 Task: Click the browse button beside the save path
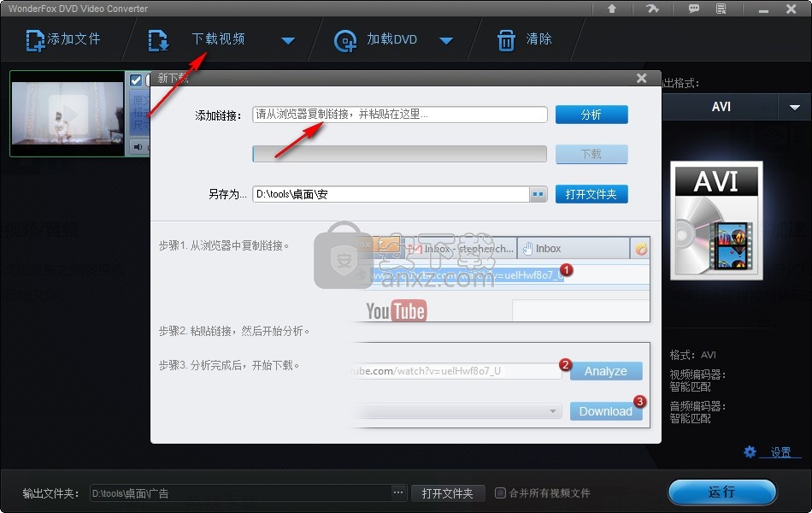[x=538, y=194]
